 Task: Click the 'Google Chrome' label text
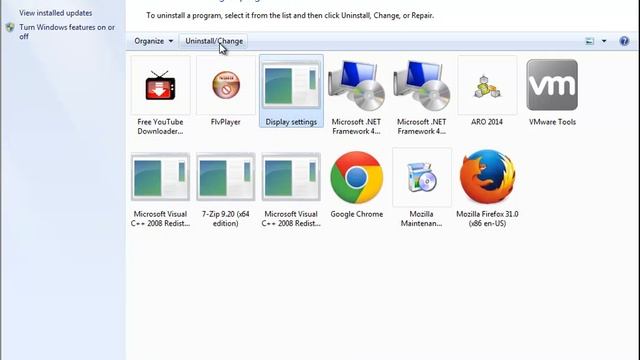point(357,214)
